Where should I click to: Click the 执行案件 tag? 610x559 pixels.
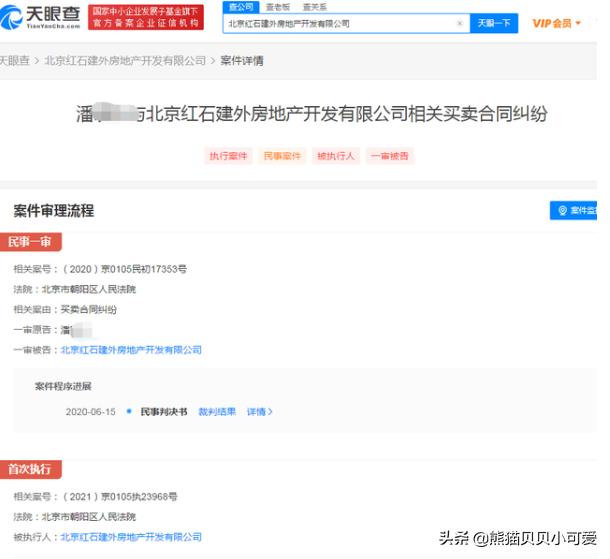(x=228, y=156)
